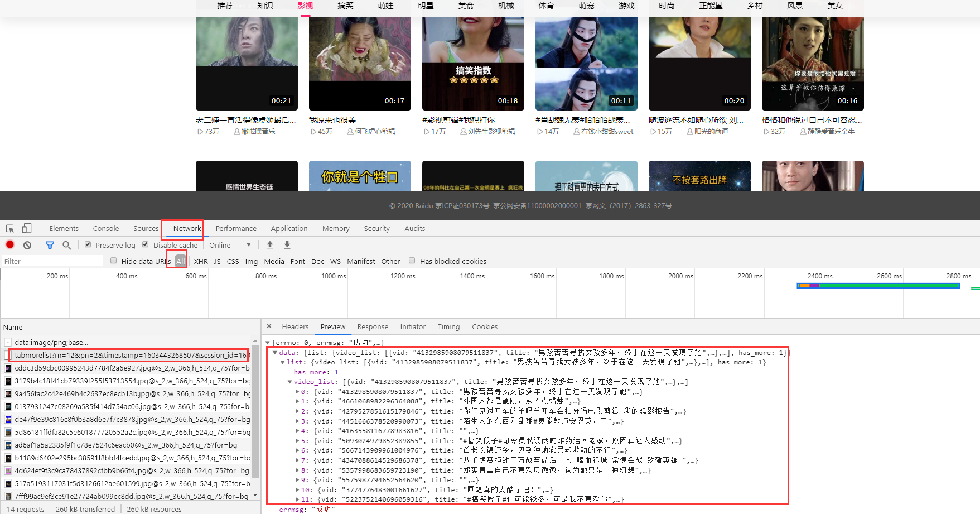Enable Has blocked cookies checkbox
The height and width of the screenshot is (514, 980).
click(412, 261)
